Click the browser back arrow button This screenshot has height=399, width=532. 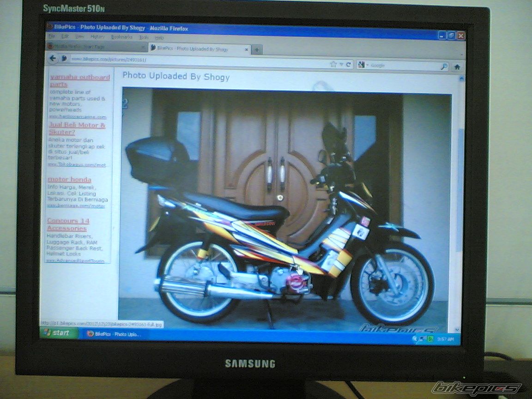pos(53,58)
